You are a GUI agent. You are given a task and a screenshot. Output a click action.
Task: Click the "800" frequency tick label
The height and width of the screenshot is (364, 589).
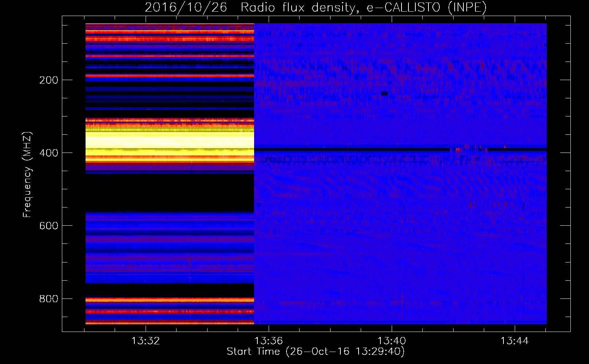tap(49, 299)
